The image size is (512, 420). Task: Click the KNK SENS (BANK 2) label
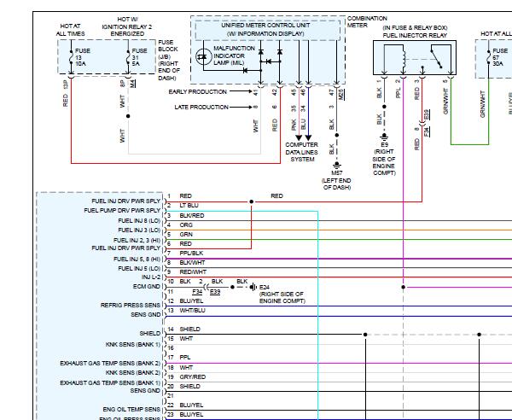133,373
